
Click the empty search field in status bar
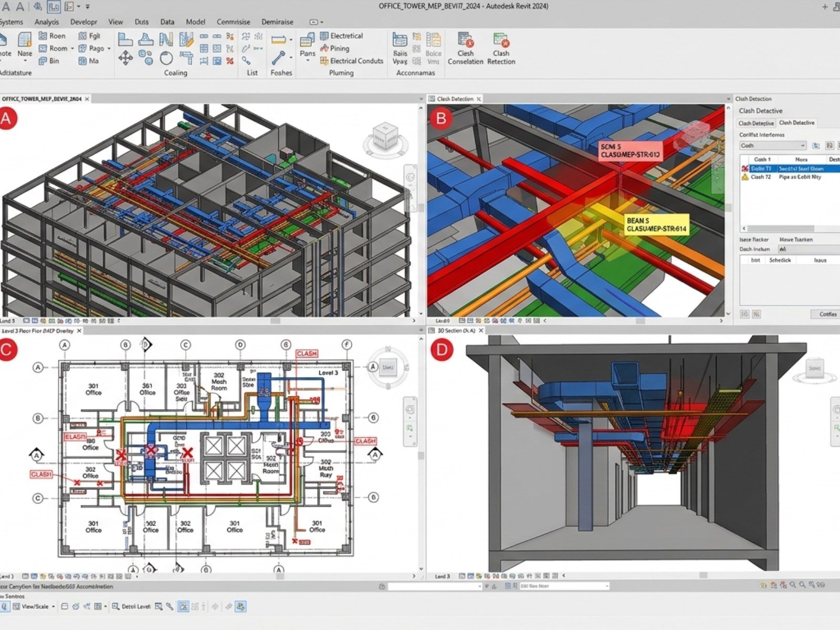coord(434,585)
